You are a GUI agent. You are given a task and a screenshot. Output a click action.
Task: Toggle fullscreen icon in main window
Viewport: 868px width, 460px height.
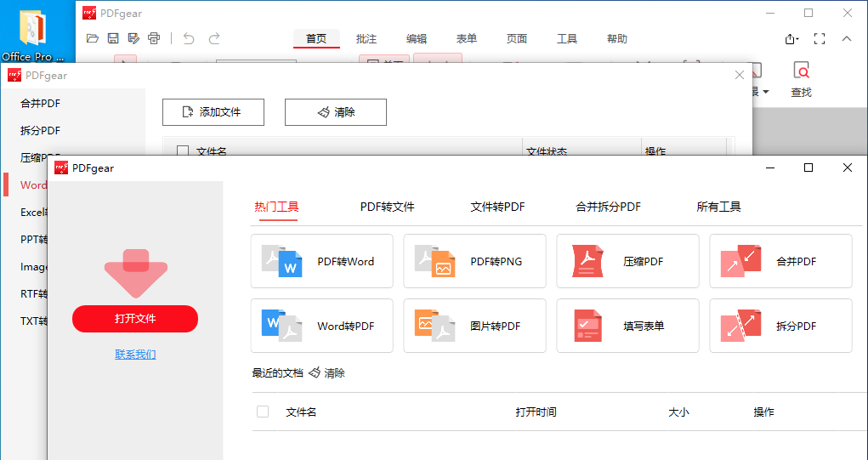820,39
